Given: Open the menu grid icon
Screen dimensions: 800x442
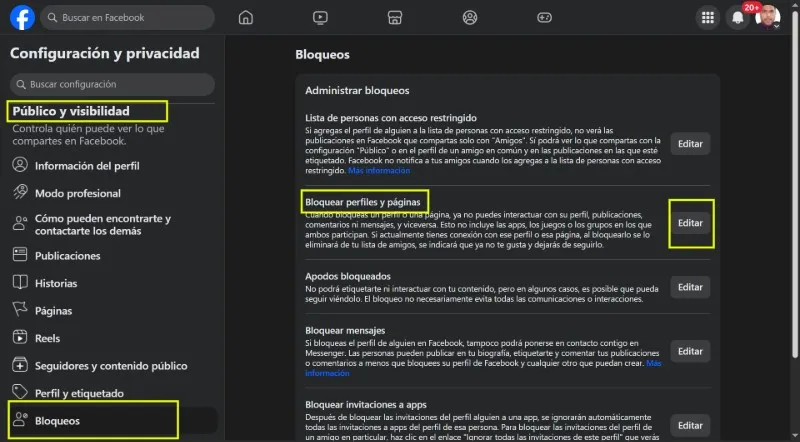Looking at the screenshot, I should tap(708, 18).
